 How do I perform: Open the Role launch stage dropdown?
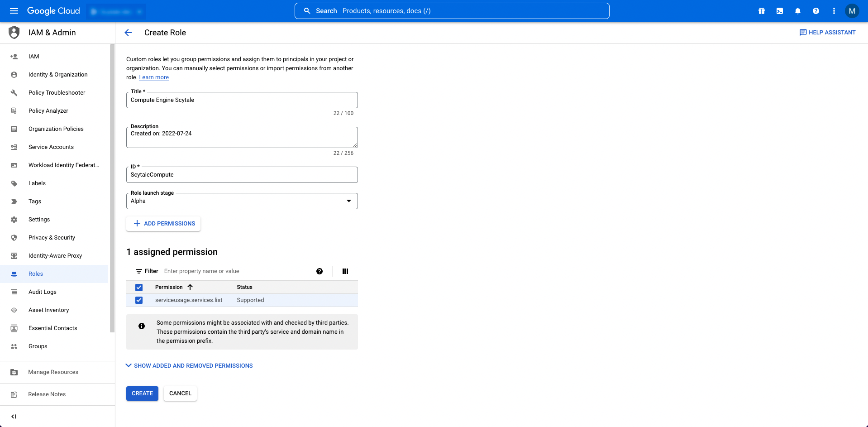[242, 201]
